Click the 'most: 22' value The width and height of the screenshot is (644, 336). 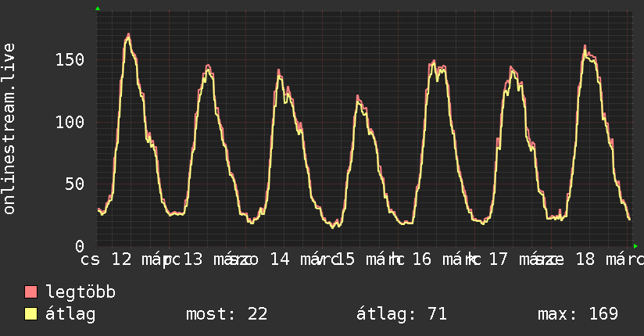coord(227,314)
